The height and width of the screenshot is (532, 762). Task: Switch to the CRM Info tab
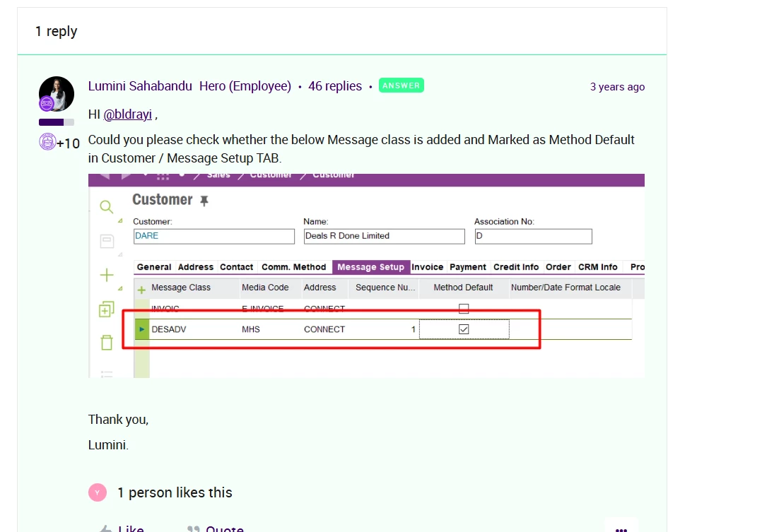[x=598, y=267]
